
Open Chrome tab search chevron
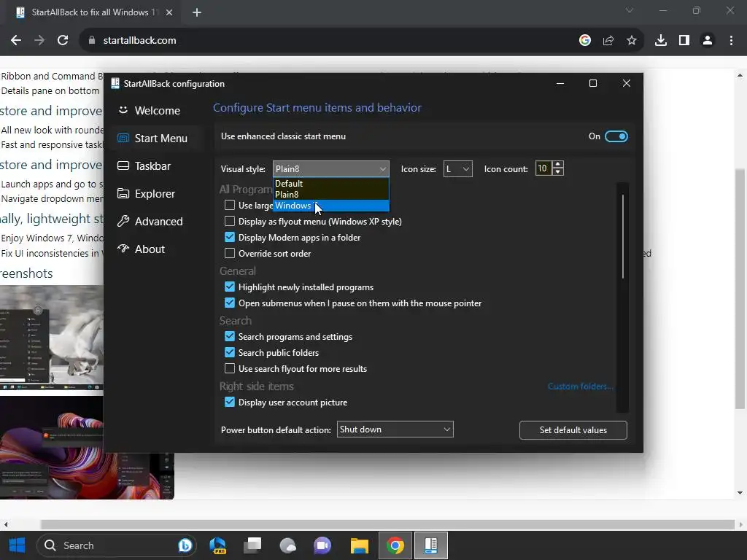(630, 10)
